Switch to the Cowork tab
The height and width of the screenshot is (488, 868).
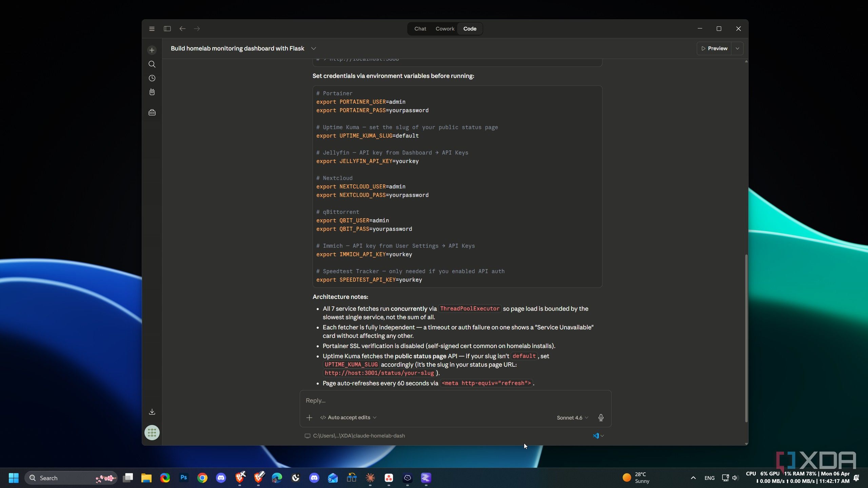(445, 29)
